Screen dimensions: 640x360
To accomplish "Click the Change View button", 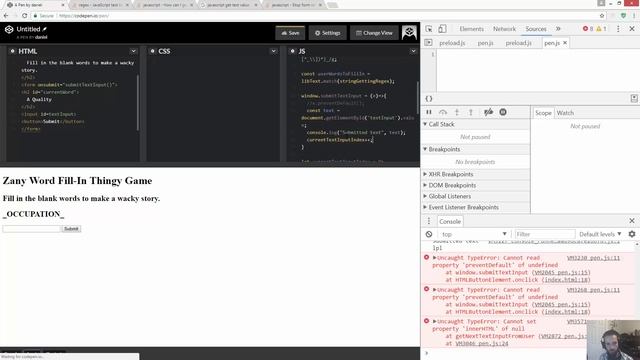I will pos(374,33).
